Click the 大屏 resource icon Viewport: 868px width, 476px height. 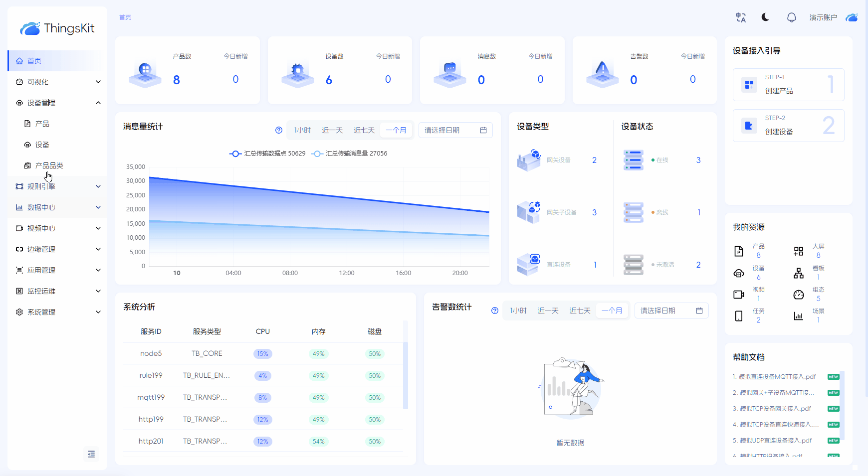pos(799,251)
